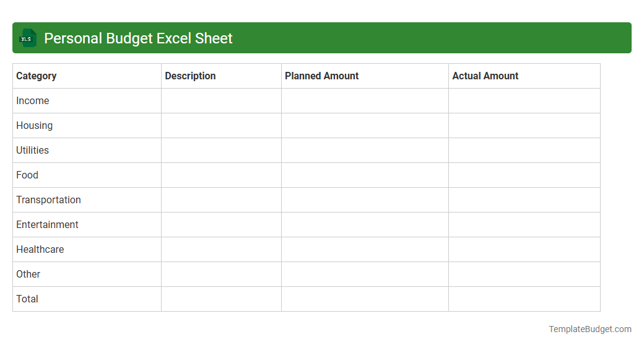Click the Food category cell
Viewport: 644px width, 347px height.
(x=87, y=175)
